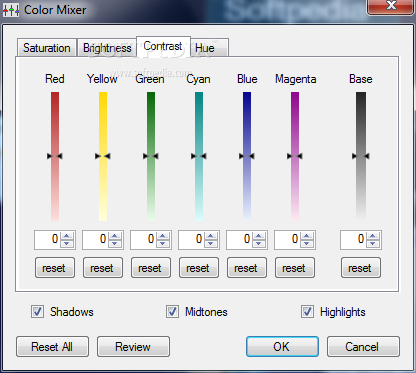This screenshot has height=373, width=416.
Task: Increase the Green value with up arrow
Action: click(x=163, y=236)
